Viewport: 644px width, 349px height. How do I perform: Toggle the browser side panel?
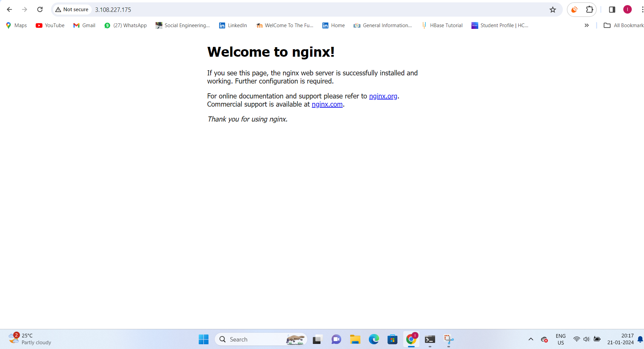click(x=612, y=10)
